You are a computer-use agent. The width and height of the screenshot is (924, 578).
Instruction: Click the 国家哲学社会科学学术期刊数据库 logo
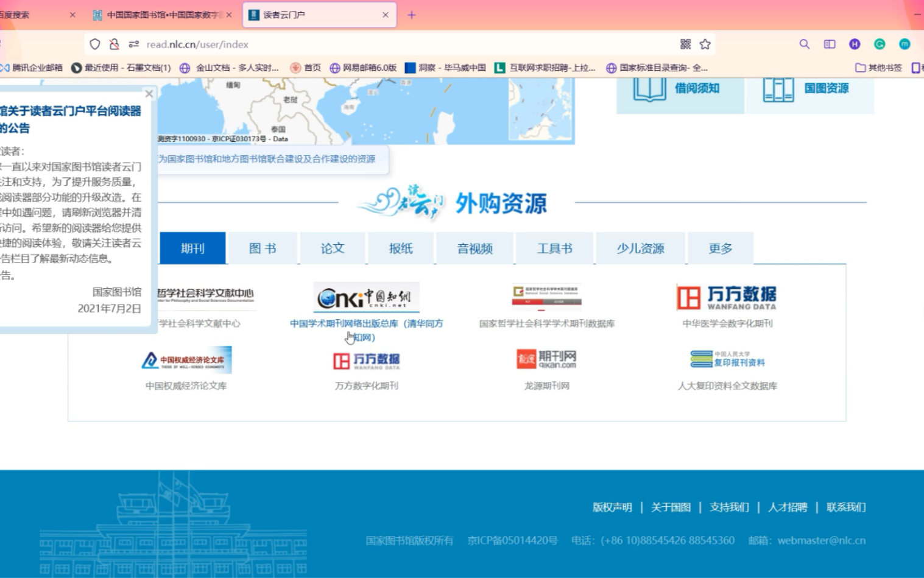pos(546,297)
